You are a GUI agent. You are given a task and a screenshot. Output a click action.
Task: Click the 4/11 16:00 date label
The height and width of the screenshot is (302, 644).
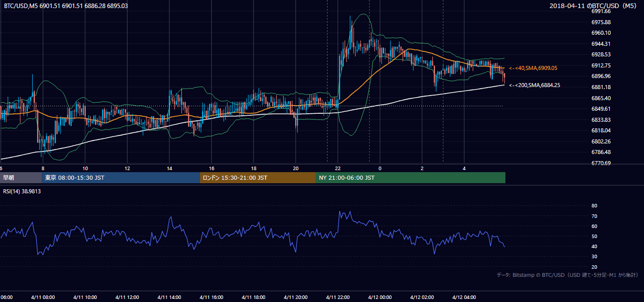pyautogui.click(x=212, y=297)
